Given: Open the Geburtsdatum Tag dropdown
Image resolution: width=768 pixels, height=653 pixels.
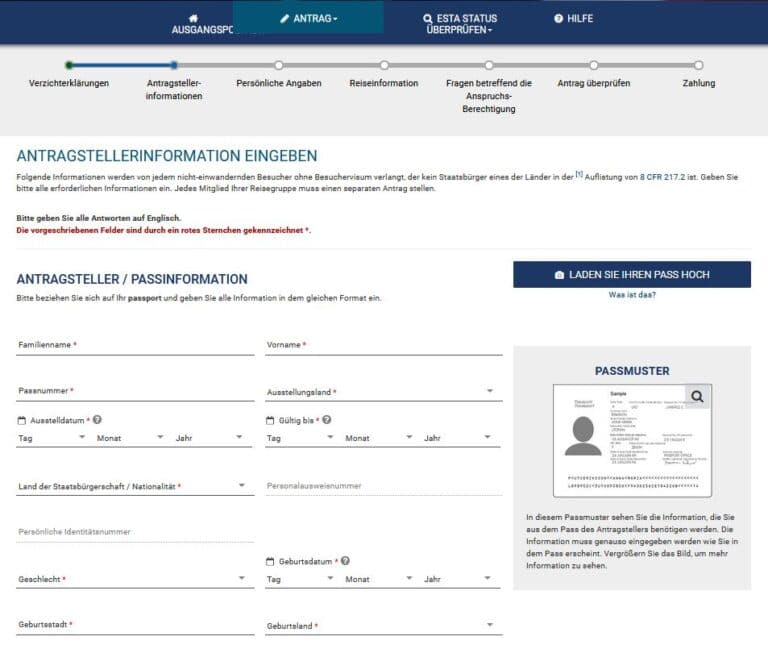Looking at the screenshot, I should click(x=300, y=579).
